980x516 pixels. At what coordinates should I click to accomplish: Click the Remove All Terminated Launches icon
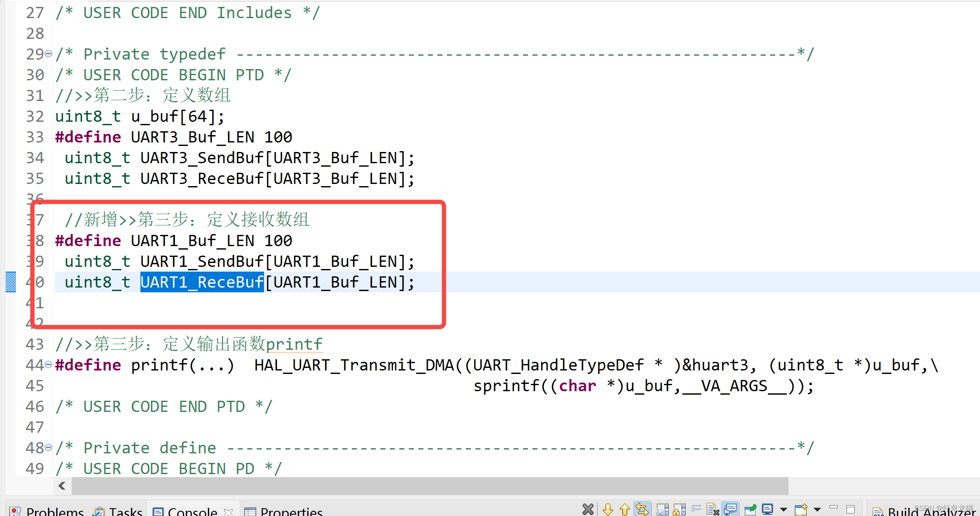[x=589, y=509]
